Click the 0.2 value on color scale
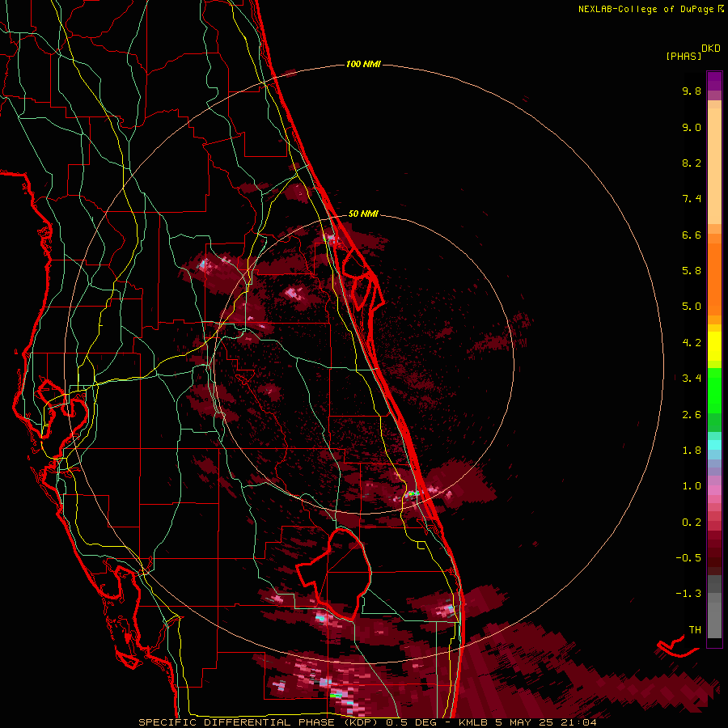This screenshot has width=728, height=728. click(692, 523)
